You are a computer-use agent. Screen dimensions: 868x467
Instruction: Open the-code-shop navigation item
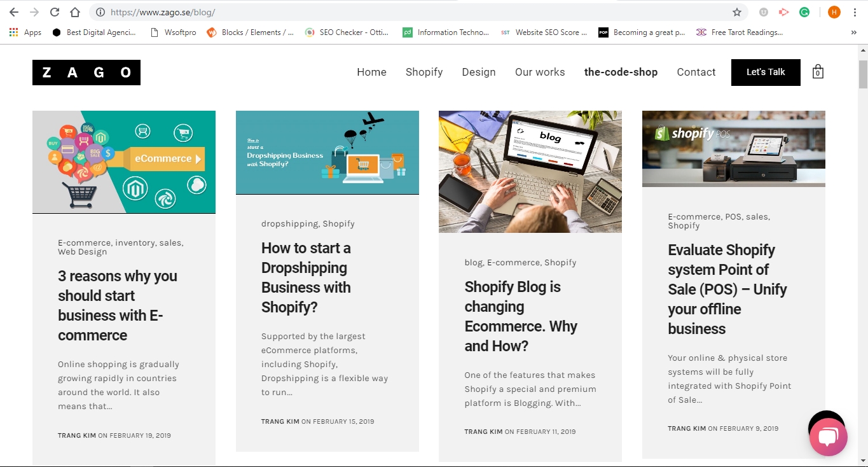coord(621,72)
